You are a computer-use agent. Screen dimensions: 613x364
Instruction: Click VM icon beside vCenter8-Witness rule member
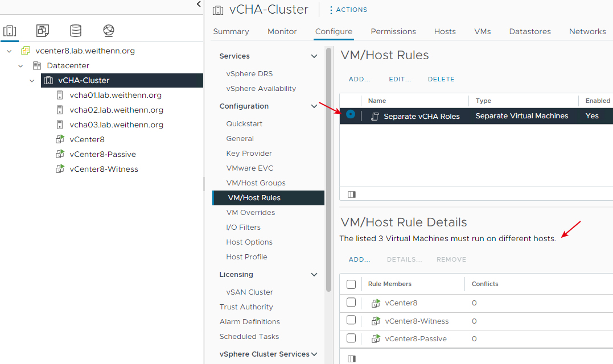pyautogui.click(x=376, y=321)
